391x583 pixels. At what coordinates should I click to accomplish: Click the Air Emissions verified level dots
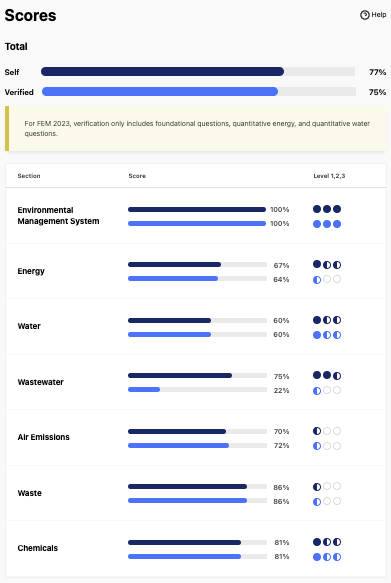coord(327,445)
